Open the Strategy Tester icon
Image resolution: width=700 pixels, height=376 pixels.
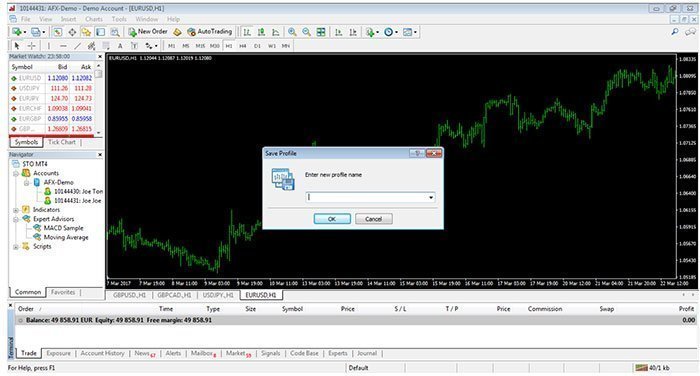(115, 32)
